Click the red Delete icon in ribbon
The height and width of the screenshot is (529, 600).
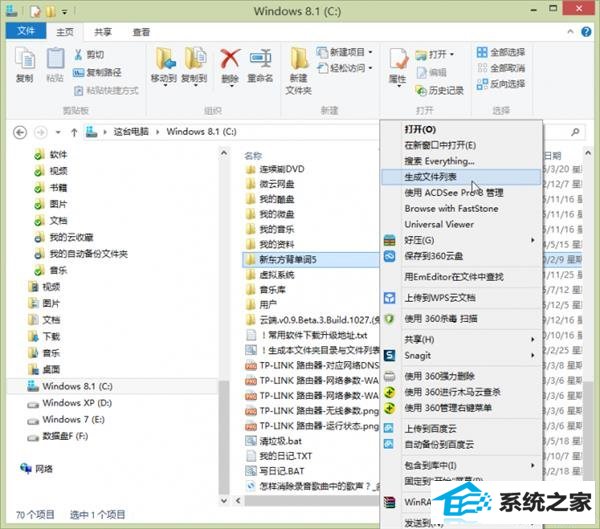point(230,62)
